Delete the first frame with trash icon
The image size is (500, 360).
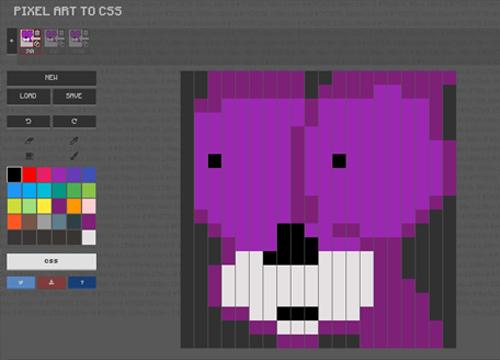pyautogui.click(x=37, y=33)
